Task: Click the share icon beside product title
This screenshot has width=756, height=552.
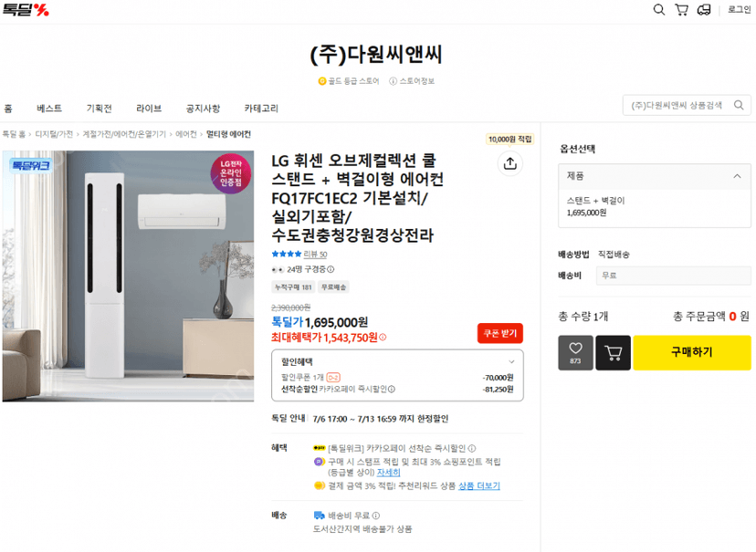Action: [x=510, y=163]
